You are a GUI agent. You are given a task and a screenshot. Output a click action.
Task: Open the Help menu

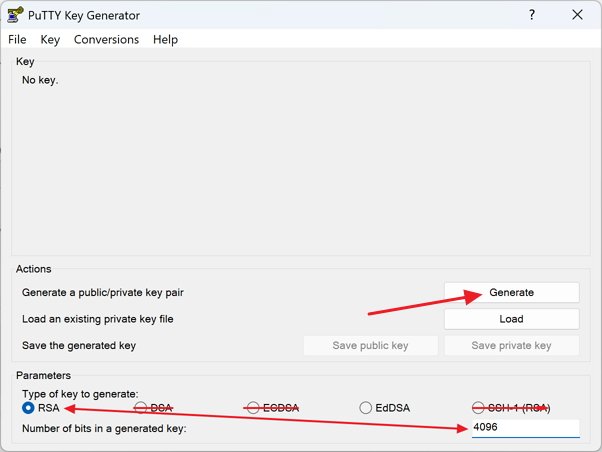(165, 39)
